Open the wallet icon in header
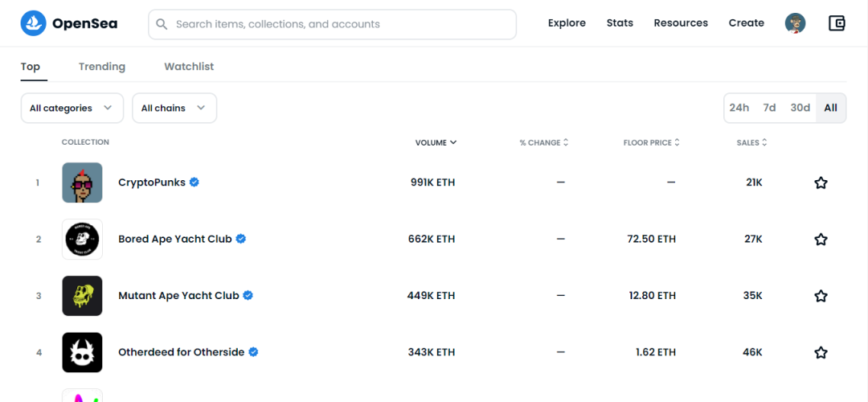This screenshot has height=402, width=868. pyautogui.click(x=837, y=23)
